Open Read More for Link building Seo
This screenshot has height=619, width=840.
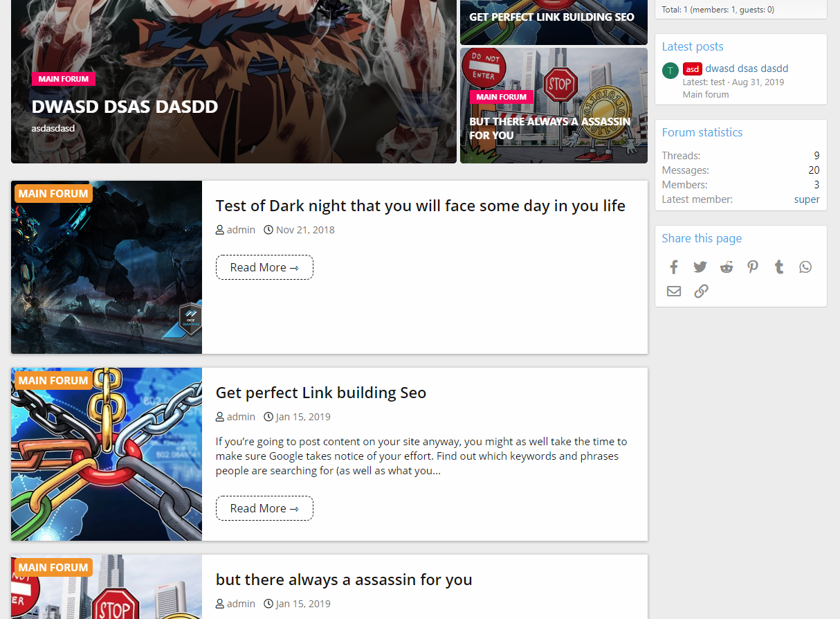coord(264,508)
